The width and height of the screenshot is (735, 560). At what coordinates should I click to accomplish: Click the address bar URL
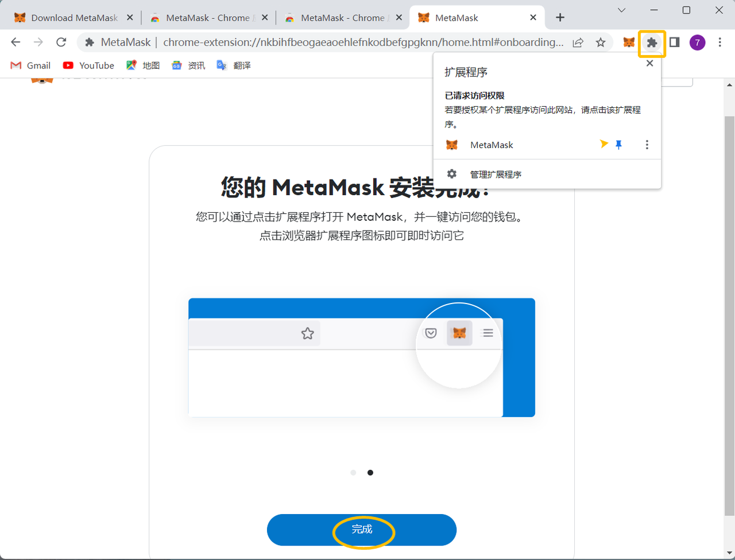pos(363,42)
